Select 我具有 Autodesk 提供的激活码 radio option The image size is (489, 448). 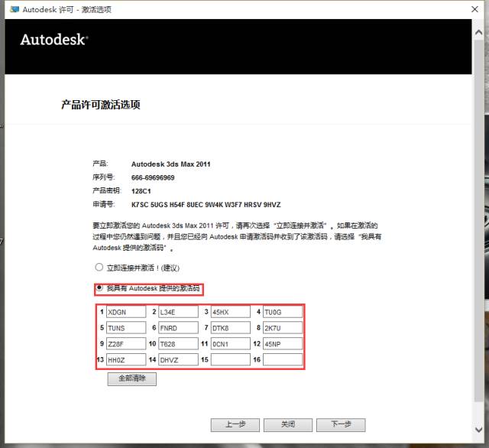99,288
